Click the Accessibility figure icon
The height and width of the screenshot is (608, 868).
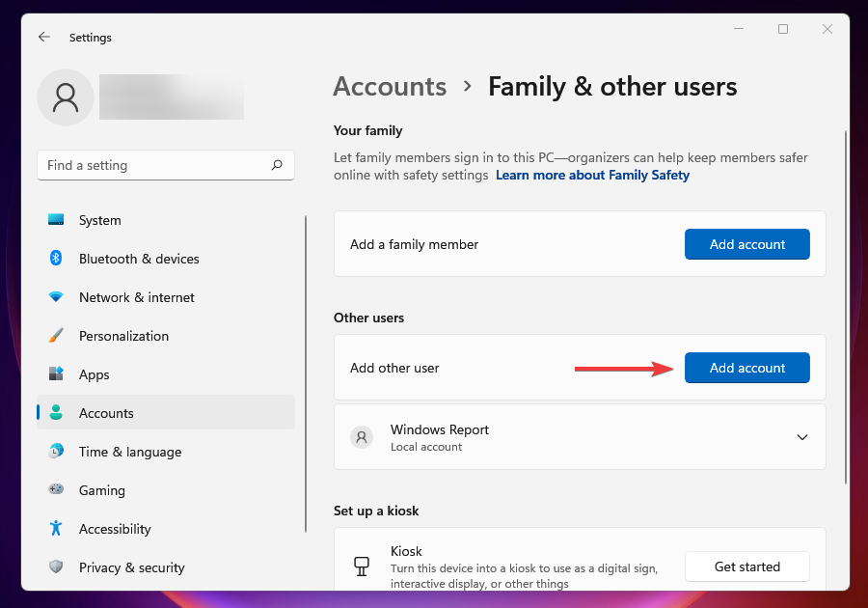point(57,529)
